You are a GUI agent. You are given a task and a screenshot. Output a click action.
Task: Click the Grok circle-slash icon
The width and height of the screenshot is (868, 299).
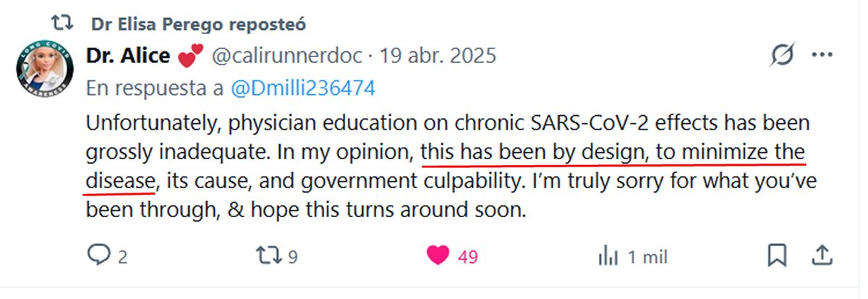click(783, 56)
